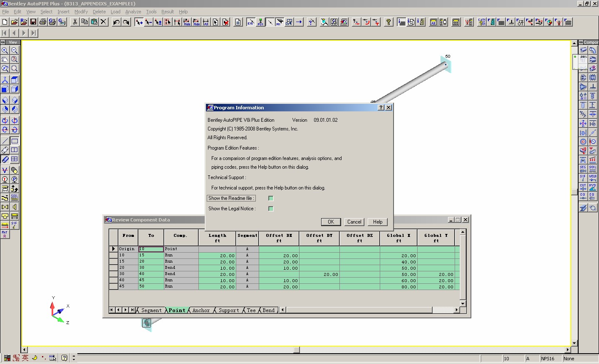Click the main view horizontal scrollbar thumb
Screen dimensions: 599x364
tap(297, 350)
